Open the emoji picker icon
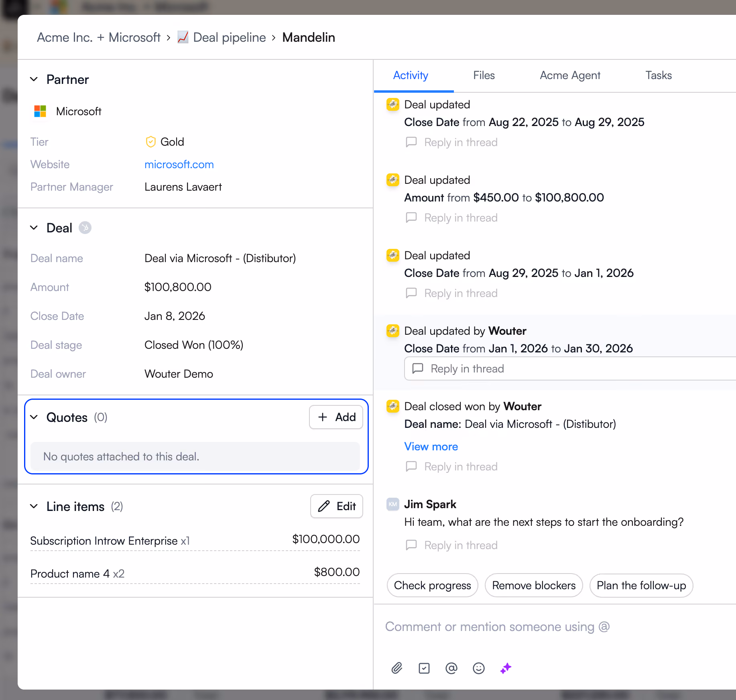 [479, 668]
